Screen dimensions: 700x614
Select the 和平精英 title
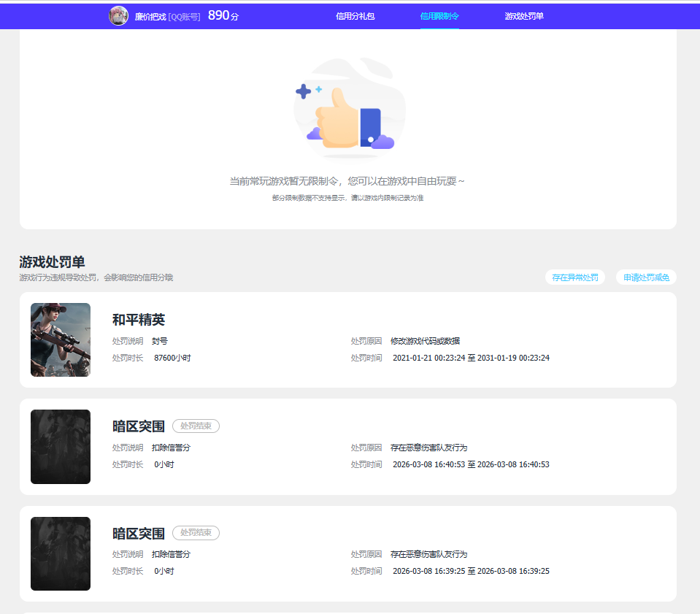(139, 320)
